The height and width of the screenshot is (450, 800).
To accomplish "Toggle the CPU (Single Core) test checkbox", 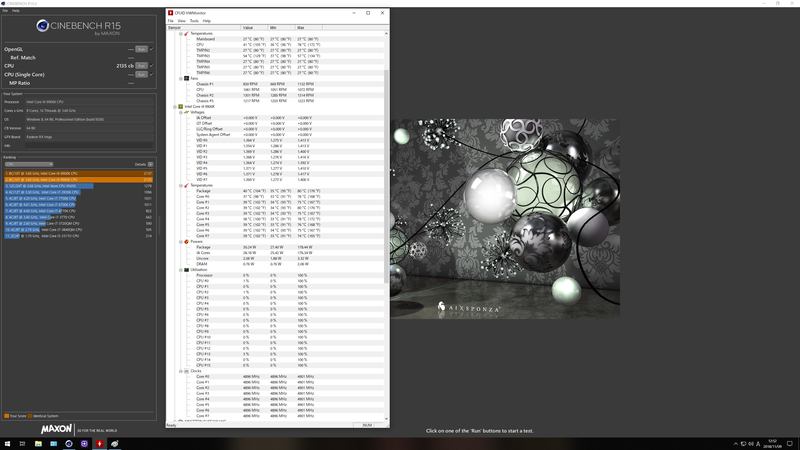I will 152,74.
